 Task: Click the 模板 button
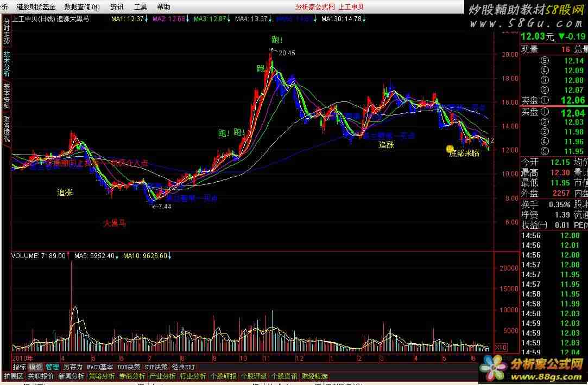click(36, 367)
